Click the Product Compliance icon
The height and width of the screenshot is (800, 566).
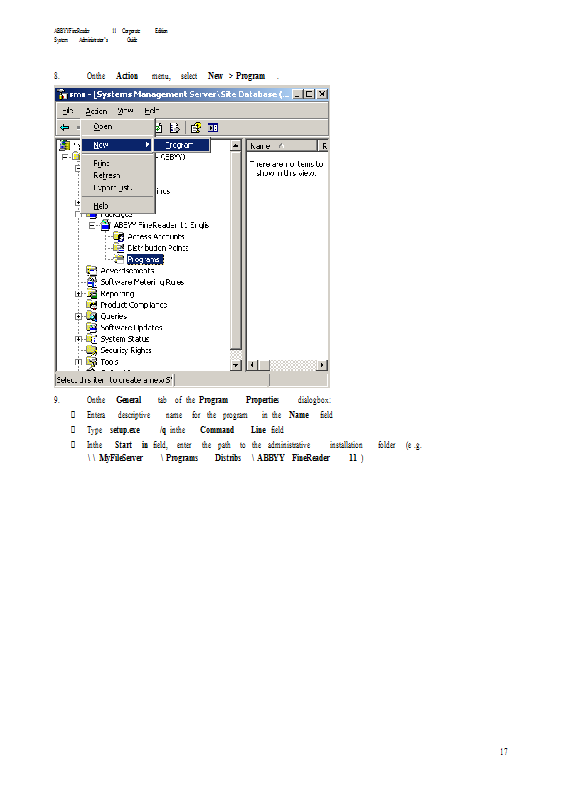(x=92, y=305)
